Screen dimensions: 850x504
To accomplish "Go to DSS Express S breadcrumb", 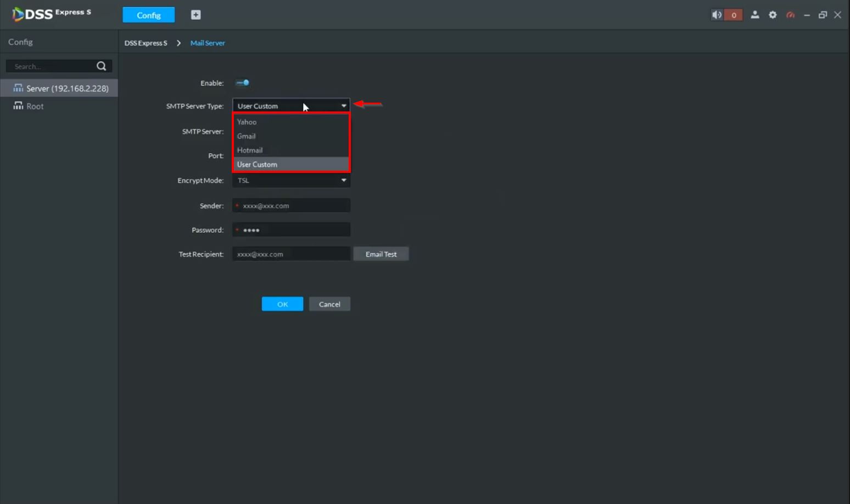I will pos(146,43).
